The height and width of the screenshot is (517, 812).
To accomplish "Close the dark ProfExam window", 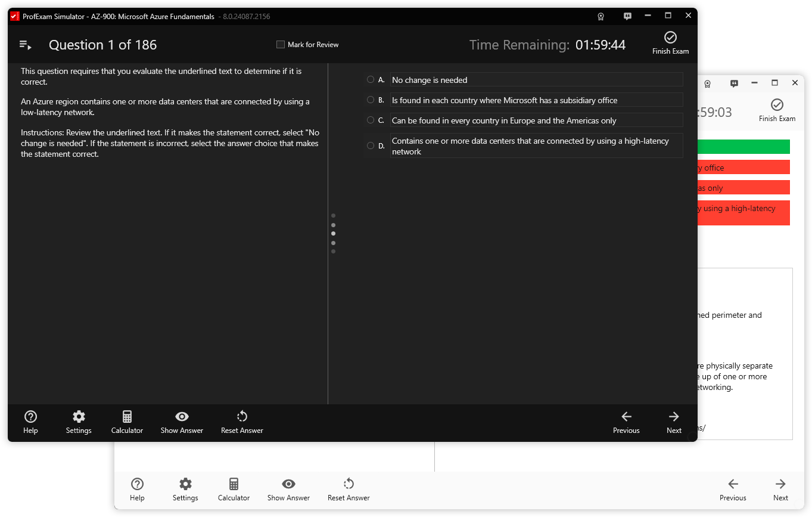I will [688, 16].
